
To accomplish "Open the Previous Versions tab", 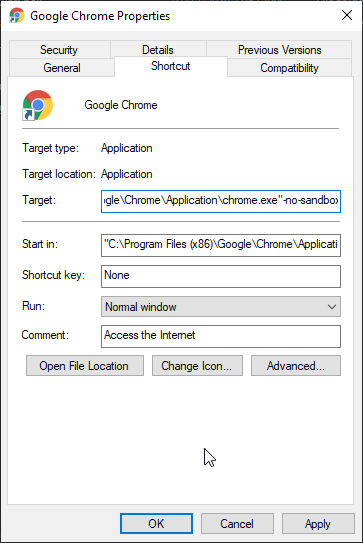I will [279, 50].
